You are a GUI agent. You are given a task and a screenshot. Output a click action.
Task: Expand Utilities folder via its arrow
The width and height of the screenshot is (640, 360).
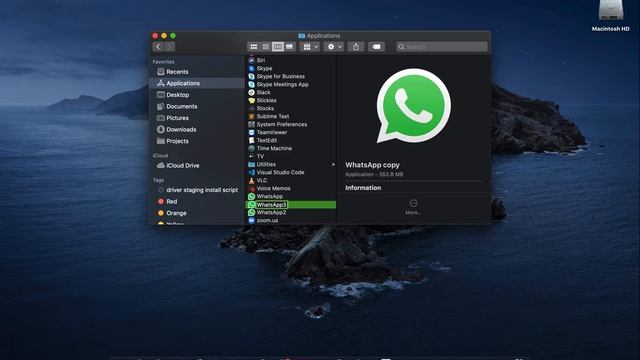coord(333,164)
